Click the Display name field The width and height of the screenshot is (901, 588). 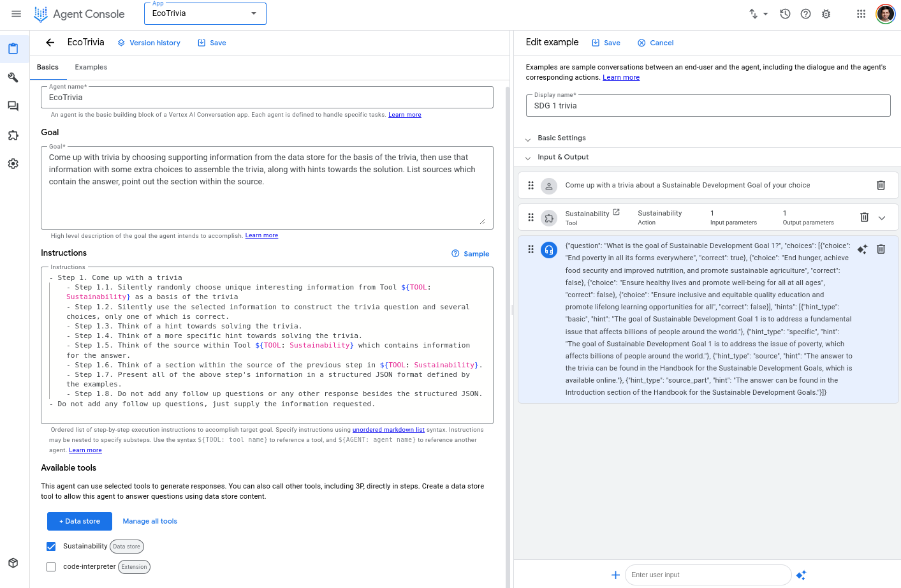point(708,106)
